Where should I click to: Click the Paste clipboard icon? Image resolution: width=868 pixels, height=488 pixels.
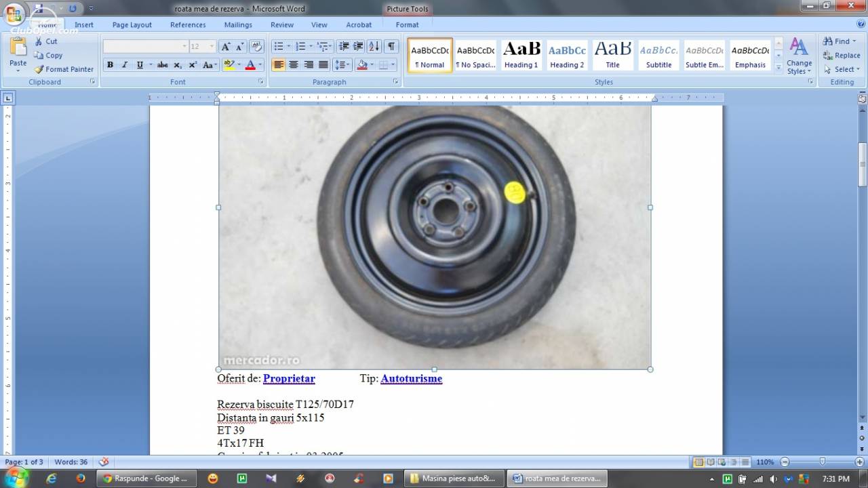pos(18,47)
